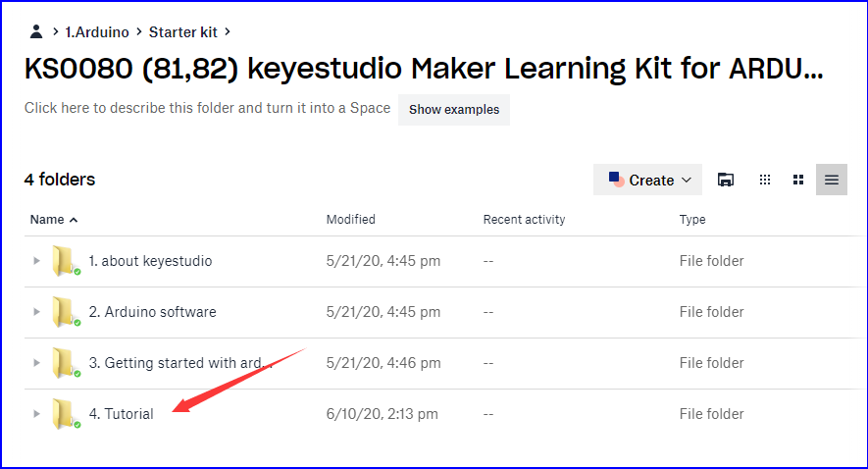
Task: Click folder icon for 4. Tutorial
Action: point(66,414)
